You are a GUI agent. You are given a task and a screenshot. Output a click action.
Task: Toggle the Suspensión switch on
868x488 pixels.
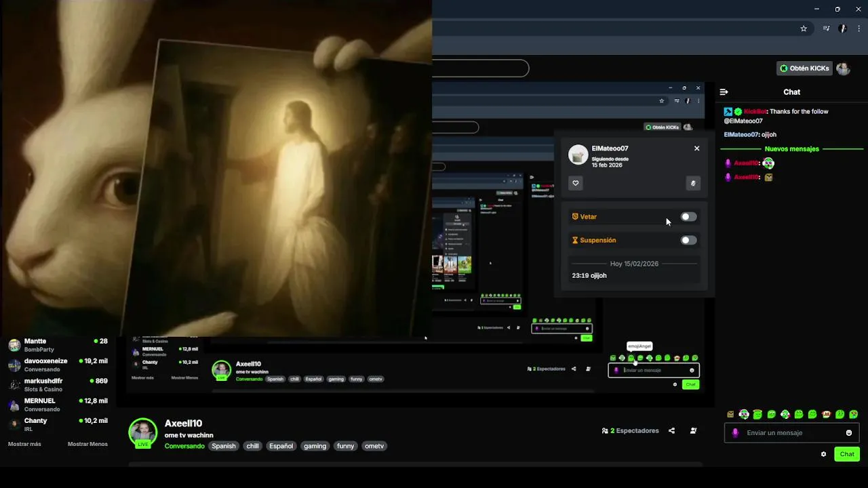pyautogui.click(x=688, y=240)
